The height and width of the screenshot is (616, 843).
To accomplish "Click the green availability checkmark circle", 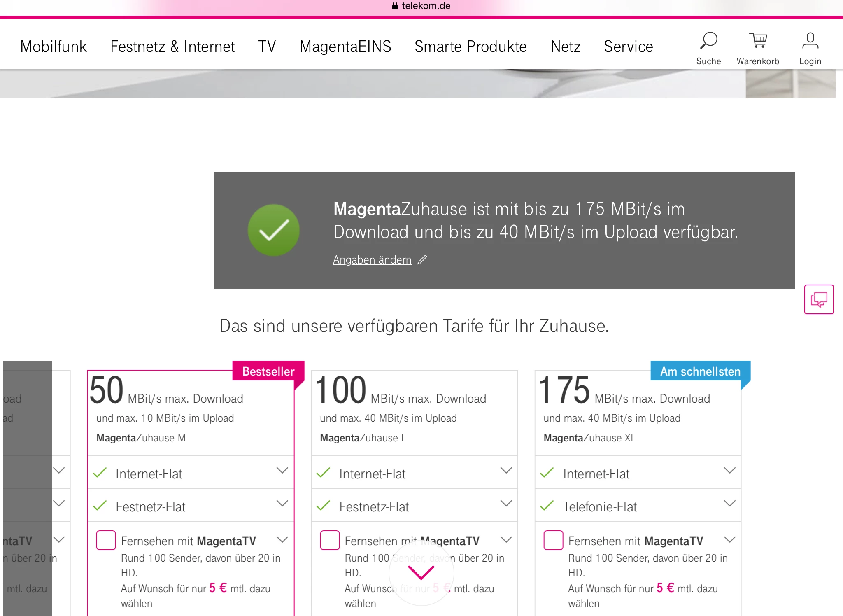I will click(273, 230).
